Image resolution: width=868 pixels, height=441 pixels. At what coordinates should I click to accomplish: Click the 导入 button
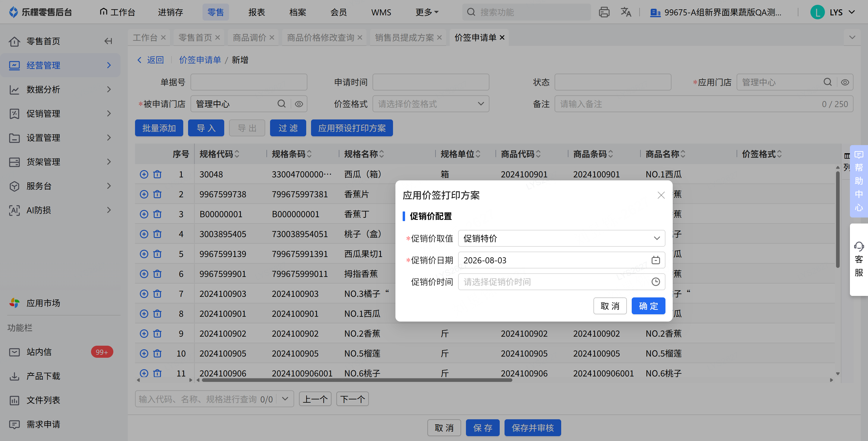(206, 128)
